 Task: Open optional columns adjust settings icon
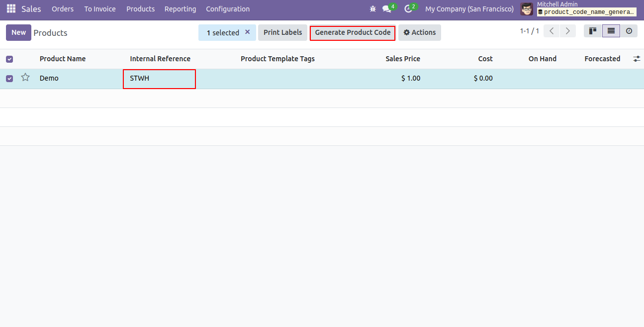click(637, 59)
